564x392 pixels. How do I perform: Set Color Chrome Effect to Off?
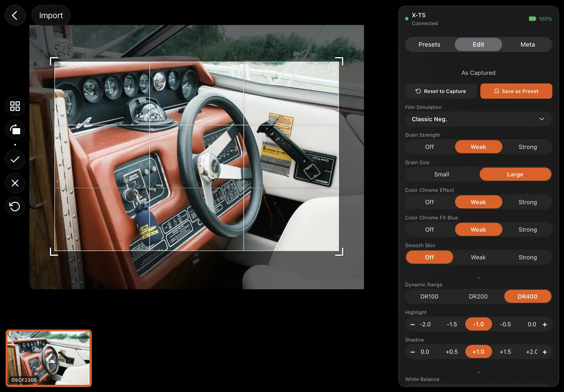coord(429,202)
